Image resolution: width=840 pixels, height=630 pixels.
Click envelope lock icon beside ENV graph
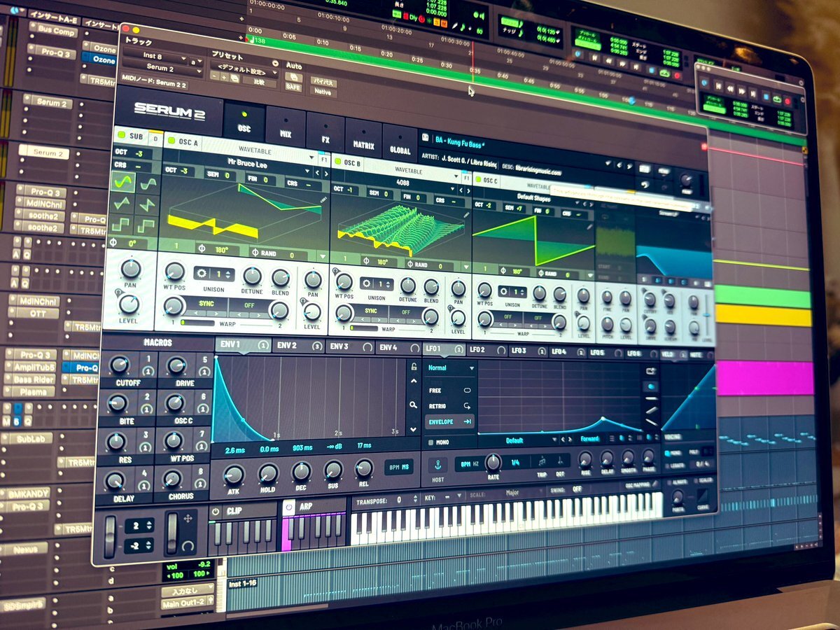[x=414, y=367]
